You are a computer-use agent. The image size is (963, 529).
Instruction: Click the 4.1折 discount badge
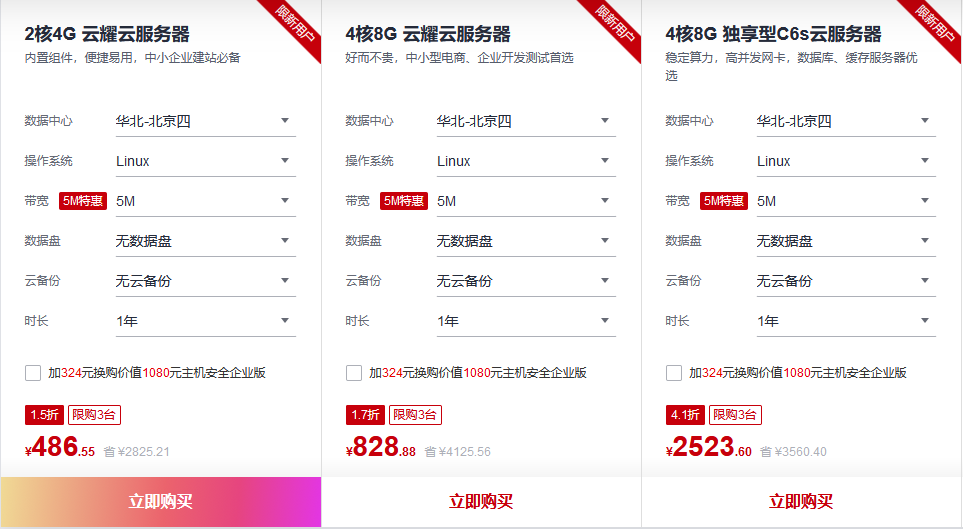pyautogui.click(x=685, y=415)
